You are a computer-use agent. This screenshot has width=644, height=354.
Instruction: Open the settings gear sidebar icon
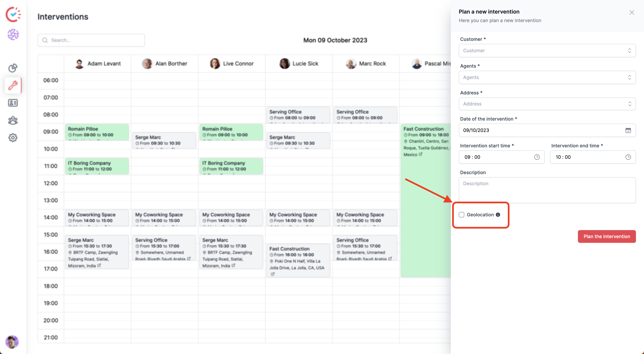pyautogui.click(x=13, y=137)
